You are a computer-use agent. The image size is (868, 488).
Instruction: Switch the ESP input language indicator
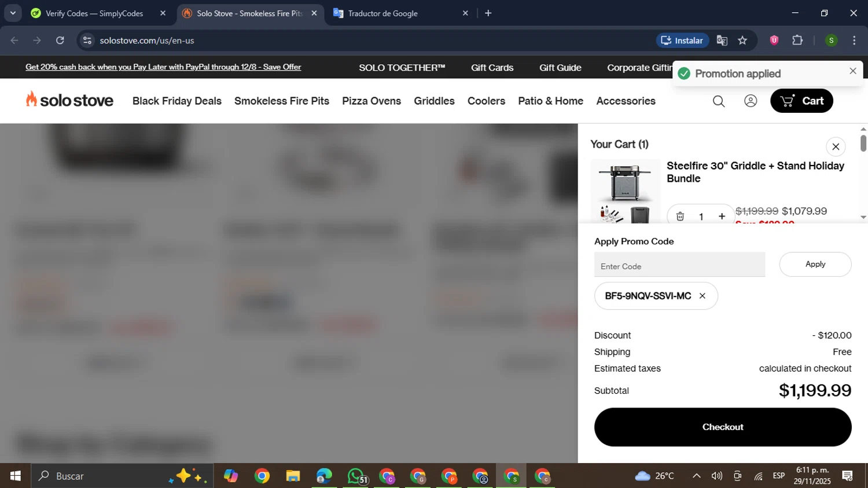pos(779,476)
